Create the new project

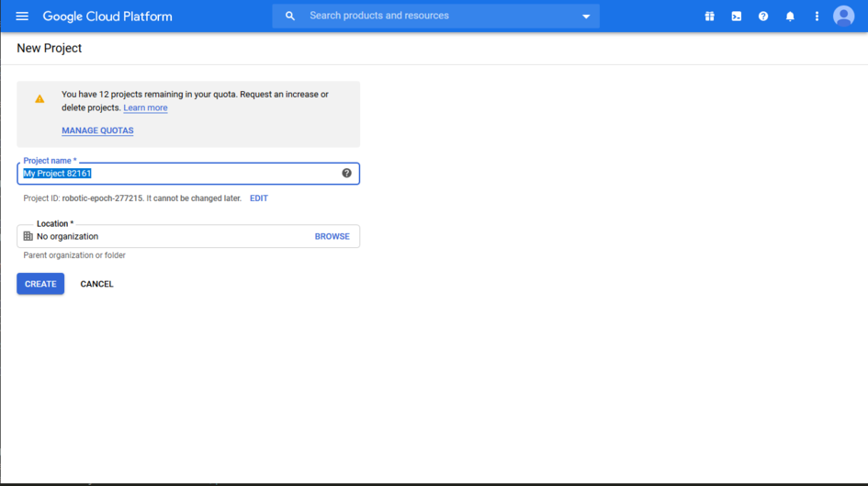[40, 284]
